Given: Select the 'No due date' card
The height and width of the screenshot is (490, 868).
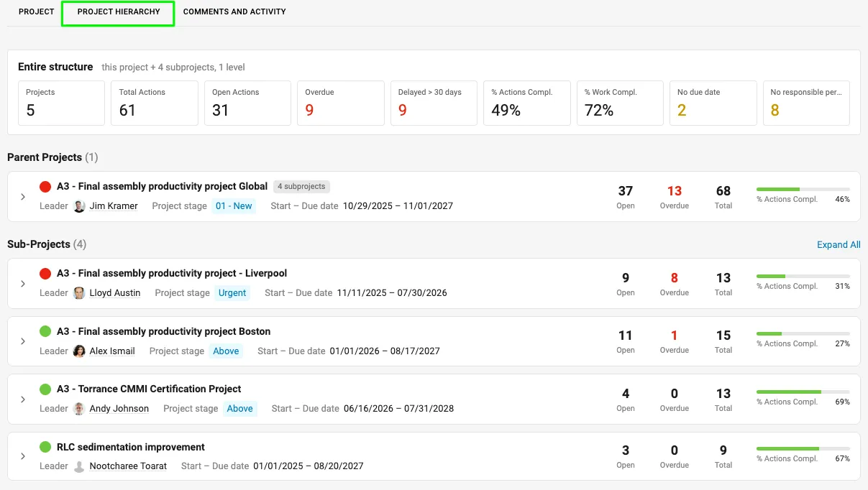Looking at the screenshot, I should [713, 103].
